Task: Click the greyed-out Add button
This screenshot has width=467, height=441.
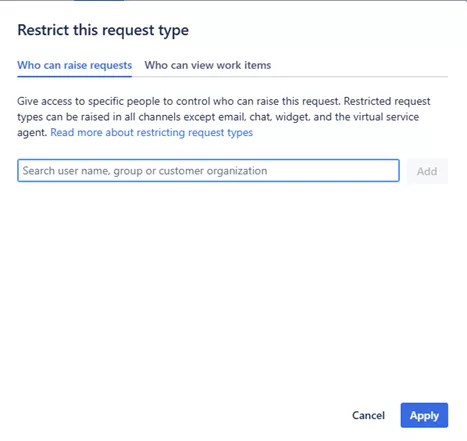Action: [x=427, y=171]
